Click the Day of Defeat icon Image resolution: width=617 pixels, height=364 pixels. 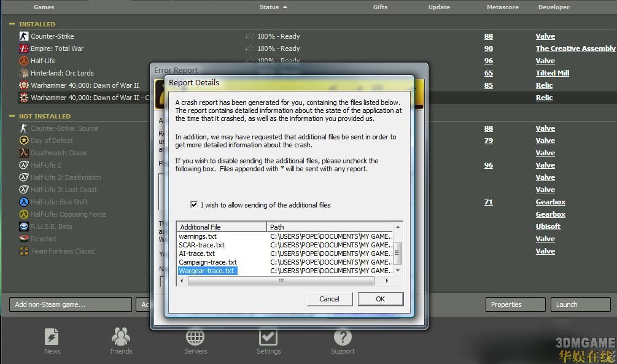(x=24, y=141)
